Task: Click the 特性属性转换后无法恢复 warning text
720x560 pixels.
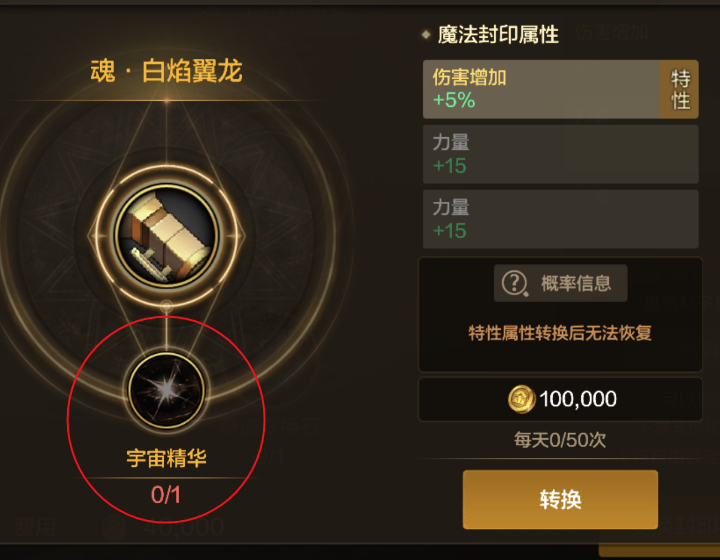Action: [x=560, y=333]
